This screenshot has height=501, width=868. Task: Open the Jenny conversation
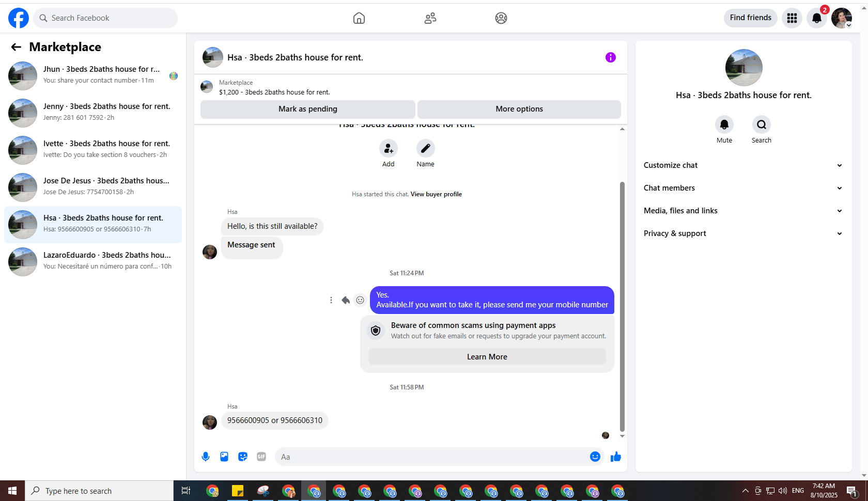(x=93, y=113)
